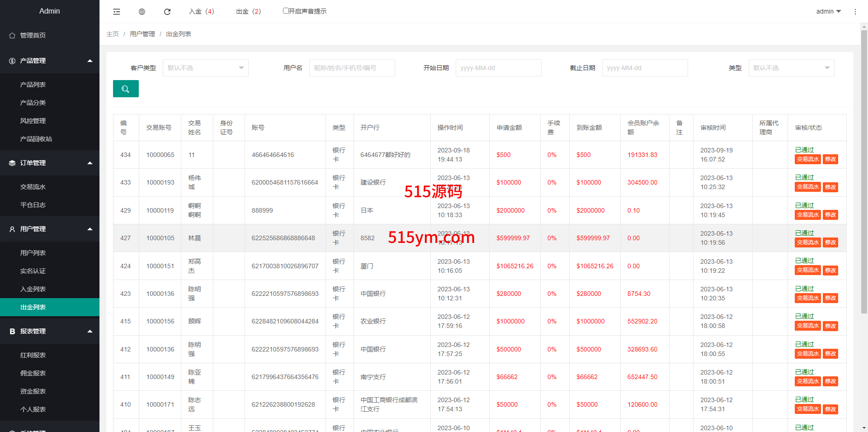
Task: Click the globe icon in top toolbar
Action: [142, 12]
